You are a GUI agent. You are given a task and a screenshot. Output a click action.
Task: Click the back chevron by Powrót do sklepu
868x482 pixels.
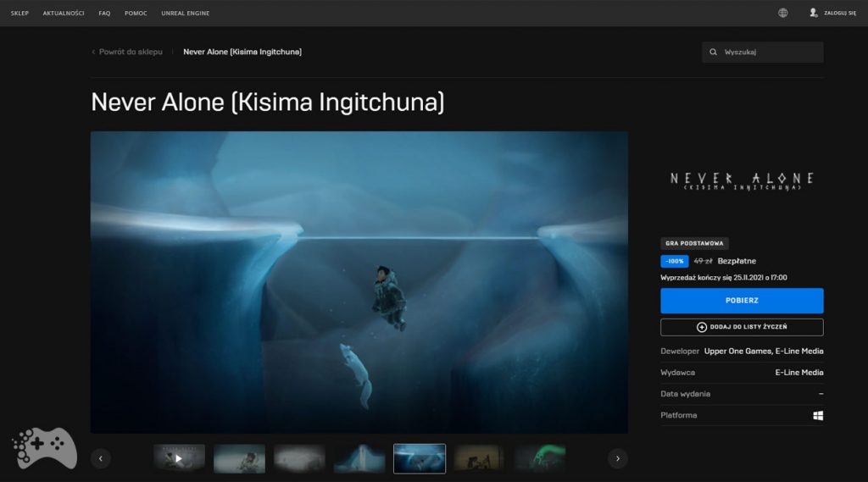93,52
